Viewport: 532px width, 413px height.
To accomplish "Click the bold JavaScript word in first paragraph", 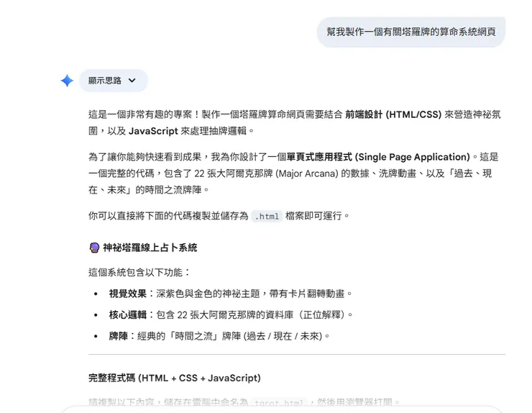I will tap(153, 131).
